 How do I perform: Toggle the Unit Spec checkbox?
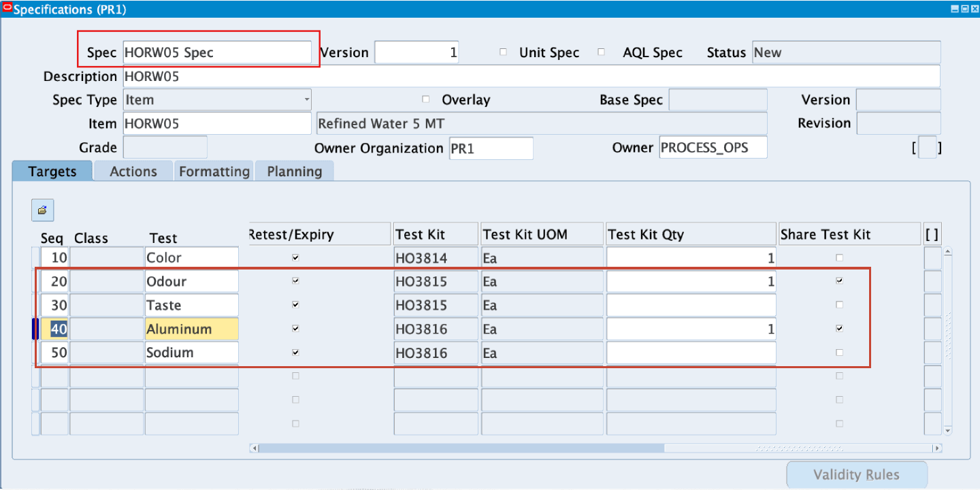pos(503,52)
